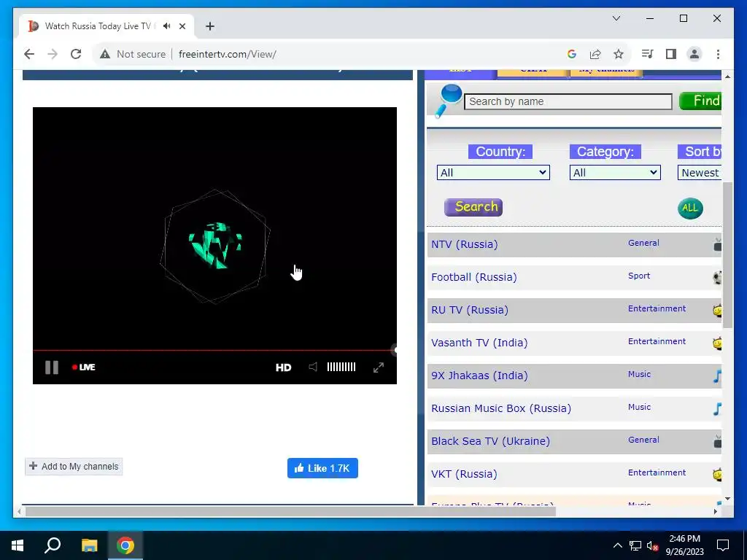Share this page icon
This screenshot has height=560, width=747.
(x=595, y=54)
